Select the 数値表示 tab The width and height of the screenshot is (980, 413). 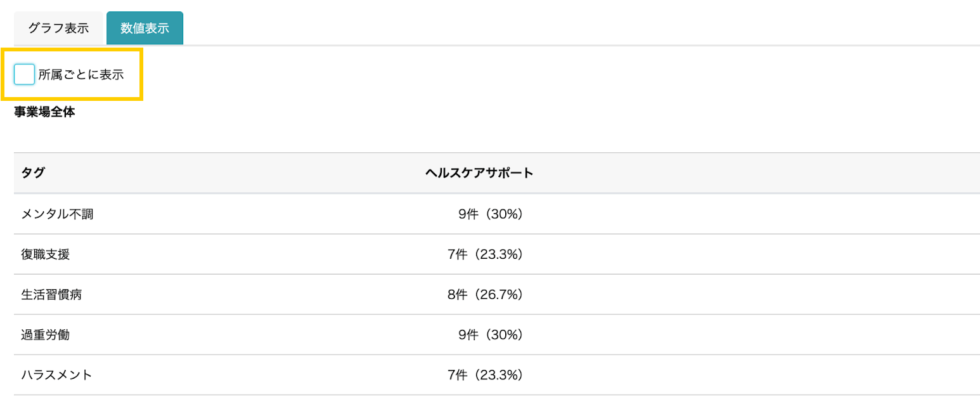click(x=145, y=28)
